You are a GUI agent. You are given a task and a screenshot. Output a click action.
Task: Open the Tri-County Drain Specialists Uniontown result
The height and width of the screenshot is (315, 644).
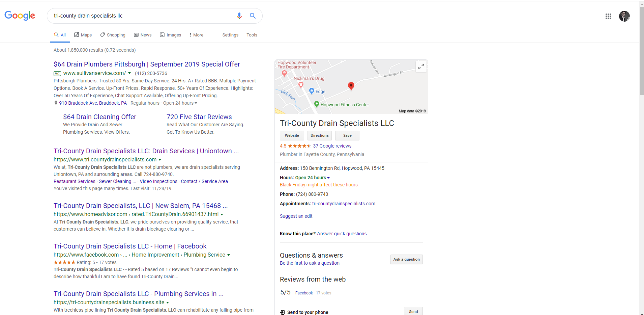[x=146, y=151]
